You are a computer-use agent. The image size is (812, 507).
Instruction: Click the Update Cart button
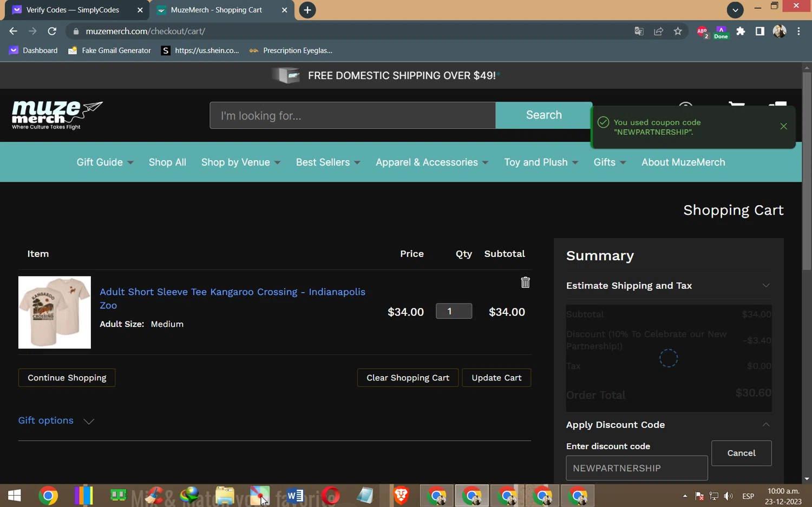[x=496, y=378]
